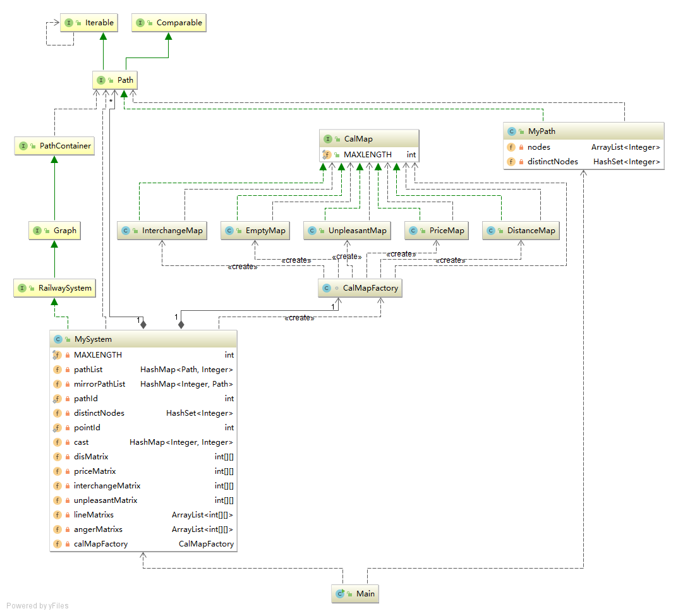Click the class icon on EmptyMap node
The width and height of the screenshot is (678, 616).
(x=229, y=231)
